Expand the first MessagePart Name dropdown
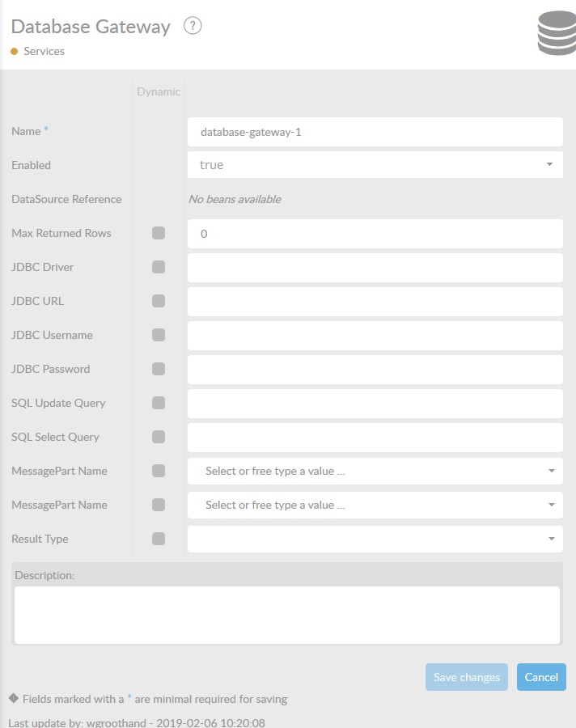The height and width of the screenshot is (728, 576). (x=375, y=471)
